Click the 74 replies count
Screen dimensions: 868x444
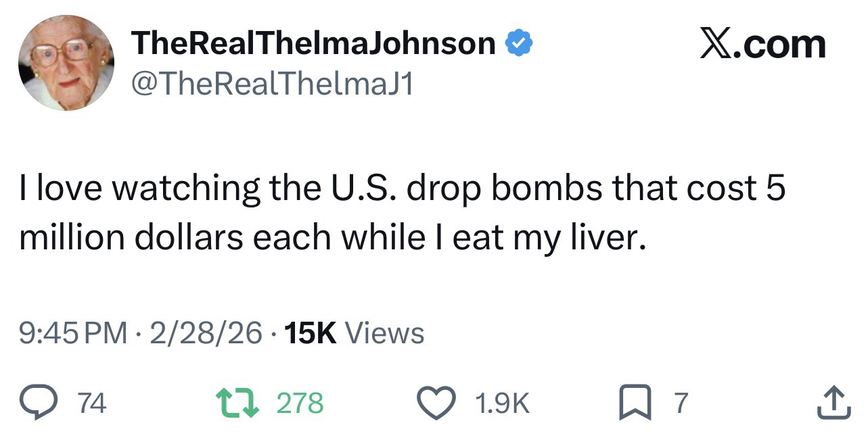coord(92,403)
